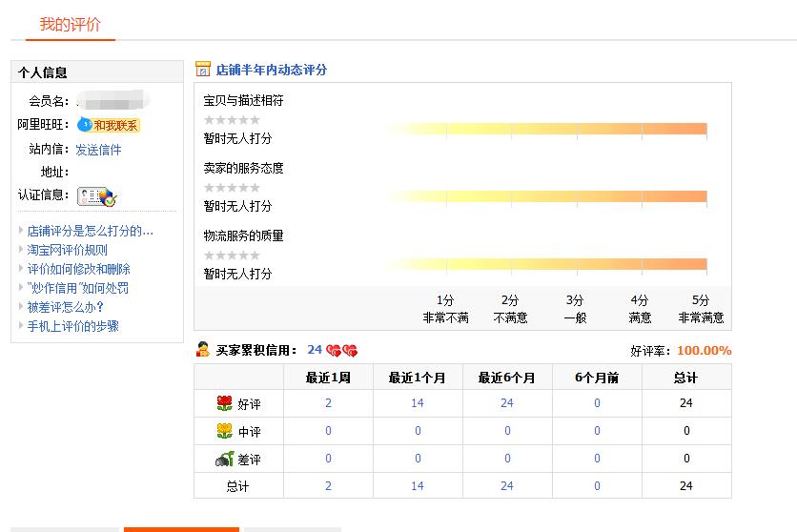The width and height of the screenshot is (797, 532).
Task: Open 评价如何修改和删除 link
Action: 79,269
